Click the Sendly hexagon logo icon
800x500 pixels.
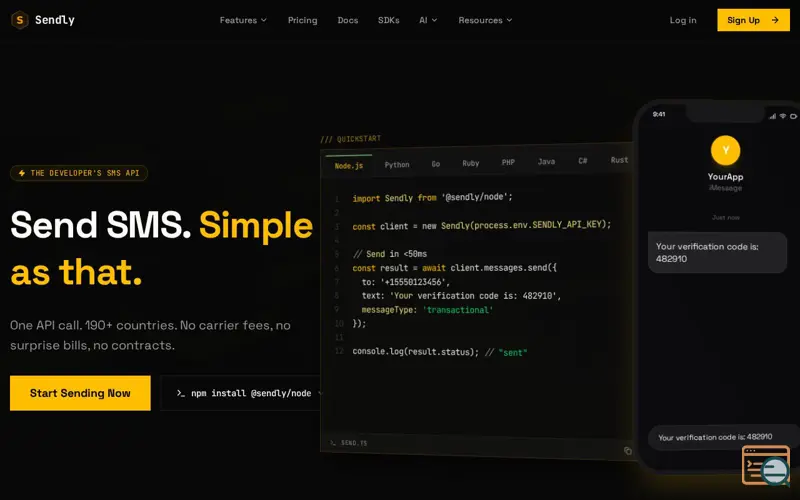19,20
